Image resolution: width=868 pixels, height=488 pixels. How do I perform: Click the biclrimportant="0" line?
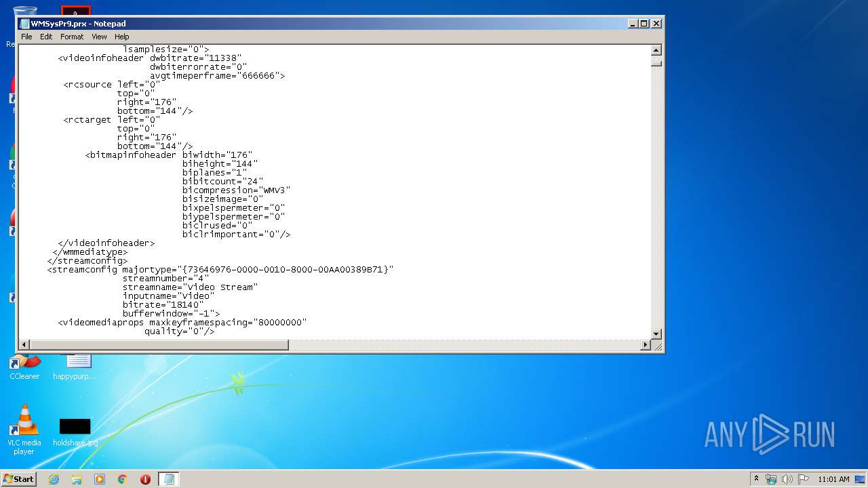(236, 235)
